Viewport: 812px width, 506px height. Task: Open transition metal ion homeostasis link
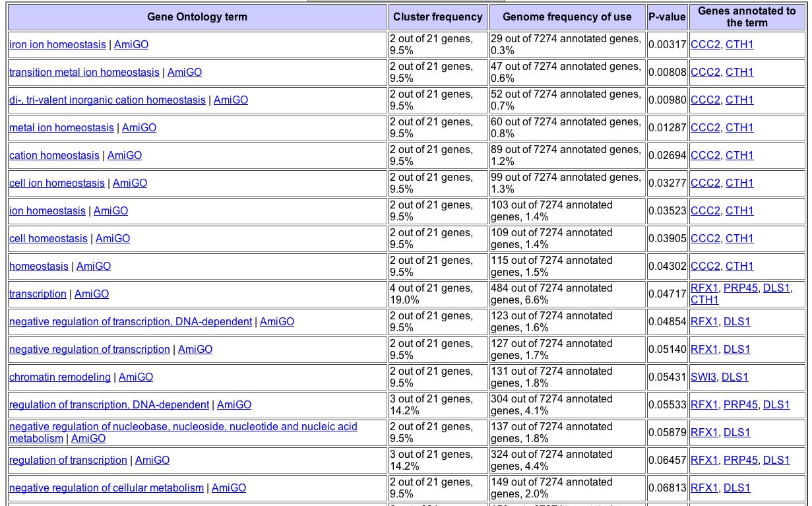pyautogui.click(x=84, y=73)
